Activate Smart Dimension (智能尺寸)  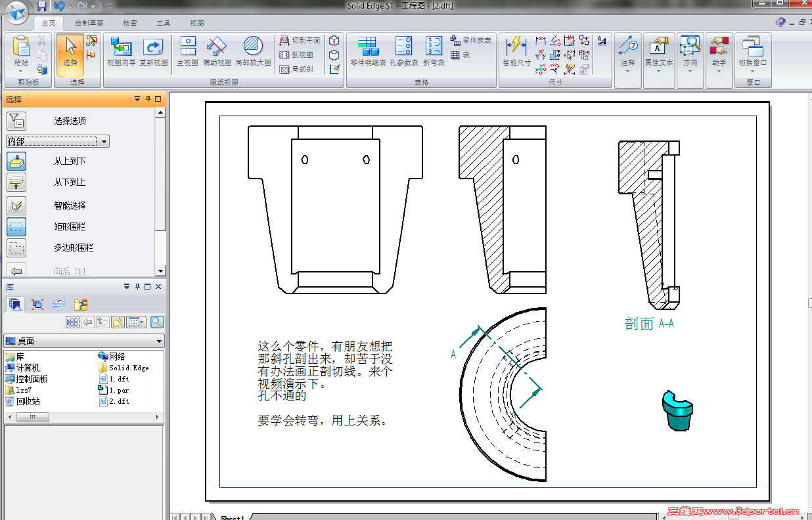pos(516,51)
